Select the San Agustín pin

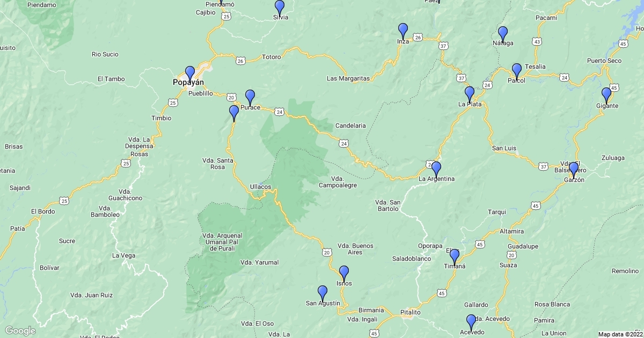[323, 293]
